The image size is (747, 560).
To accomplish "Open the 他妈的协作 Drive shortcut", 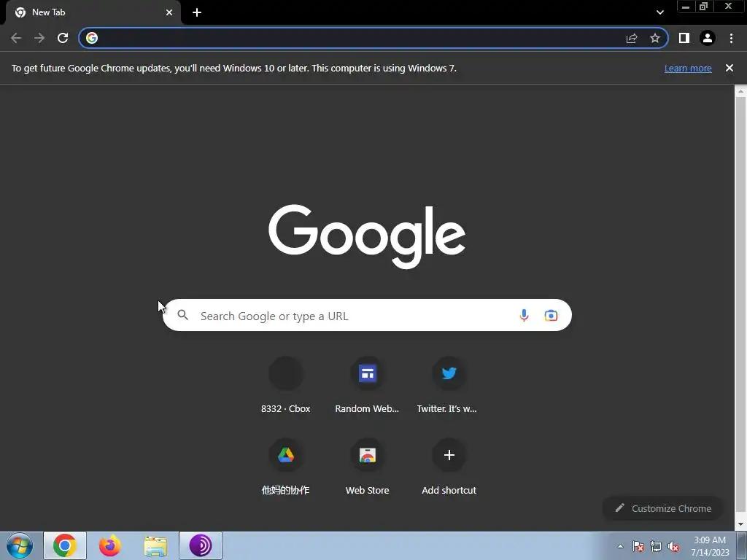I will pyautogui.click(x=286, y=467).
